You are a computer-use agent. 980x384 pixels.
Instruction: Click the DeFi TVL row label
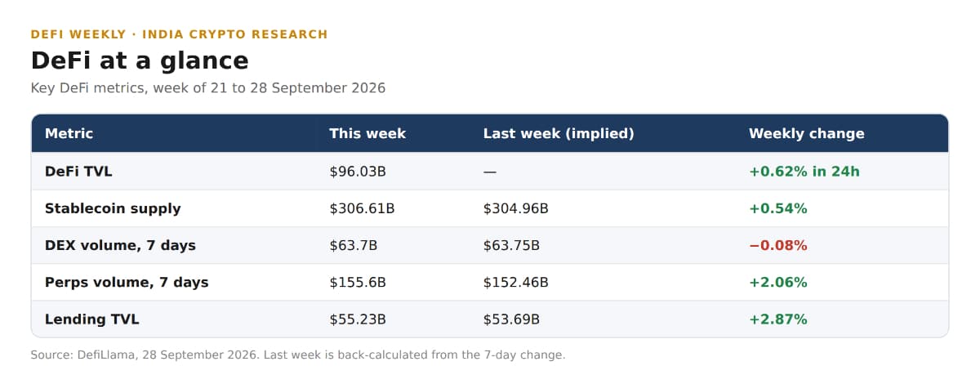[x=78, y=172]
